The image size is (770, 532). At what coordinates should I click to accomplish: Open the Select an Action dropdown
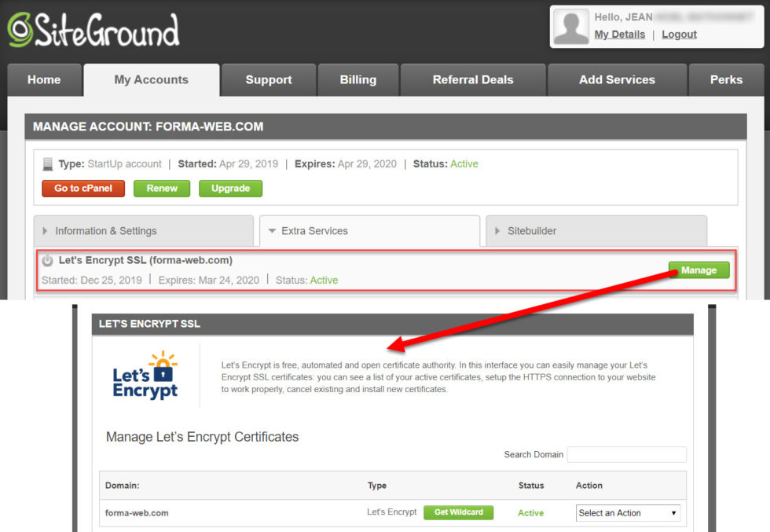click(x=628, y=513)
